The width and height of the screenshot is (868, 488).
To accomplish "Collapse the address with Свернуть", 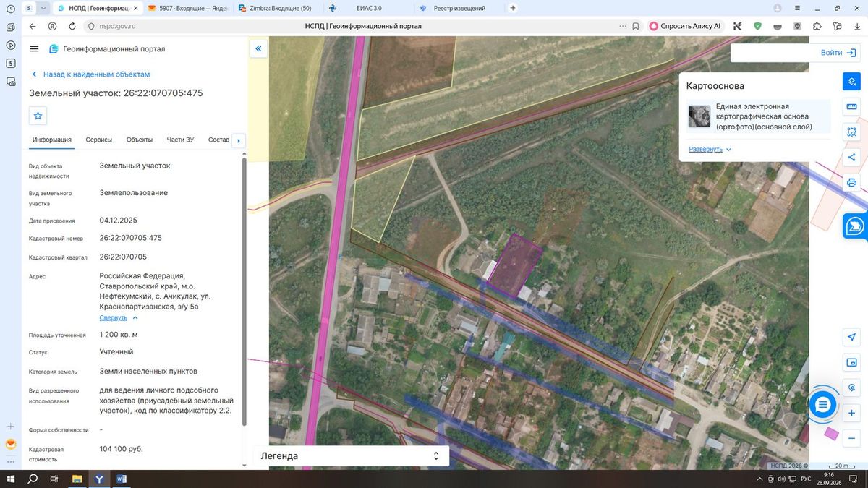I will [119, 317].
